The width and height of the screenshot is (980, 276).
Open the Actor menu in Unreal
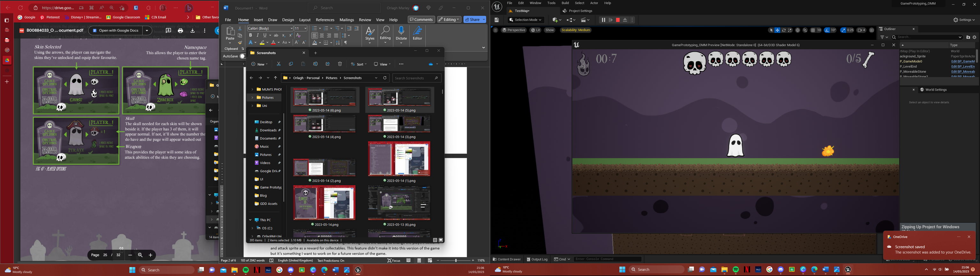594,3
